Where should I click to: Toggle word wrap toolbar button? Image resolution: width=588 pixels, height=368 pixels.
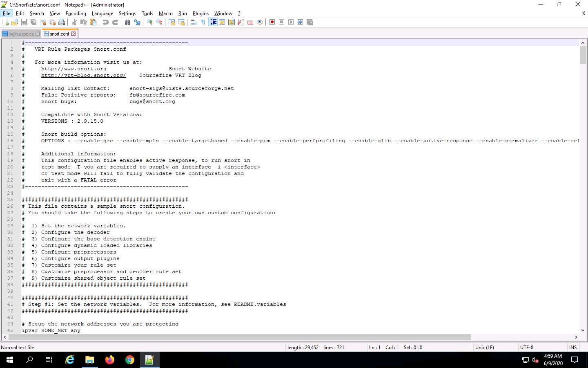(194, 22)
